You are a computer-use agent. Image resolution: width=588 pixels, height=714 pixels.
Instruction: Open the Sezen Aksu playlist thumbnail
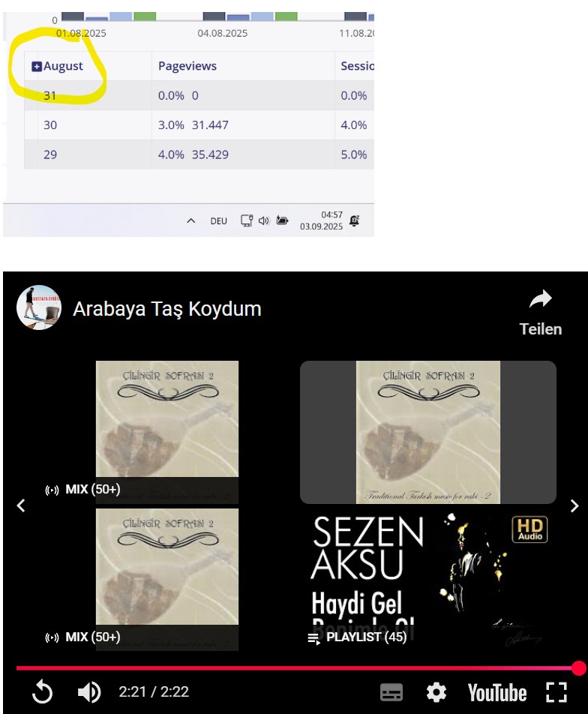click(x=428, y=579)
